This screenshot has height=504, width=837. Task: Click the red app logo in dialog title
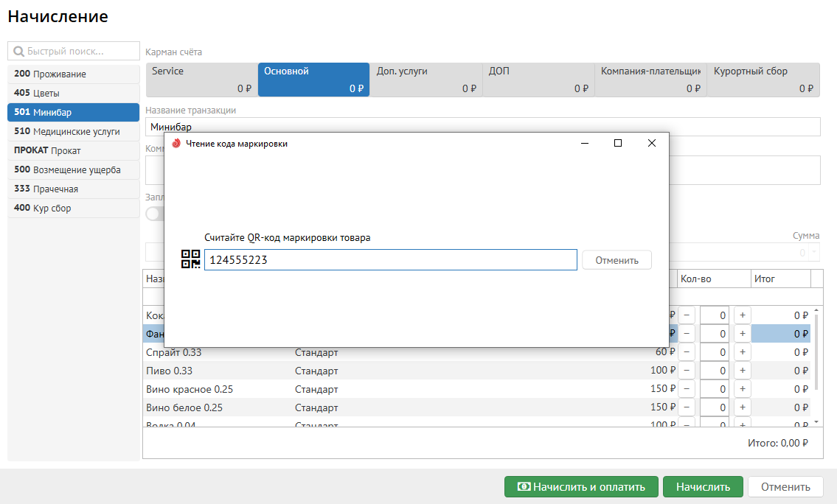pyautogui.click(x=176, y=144)
